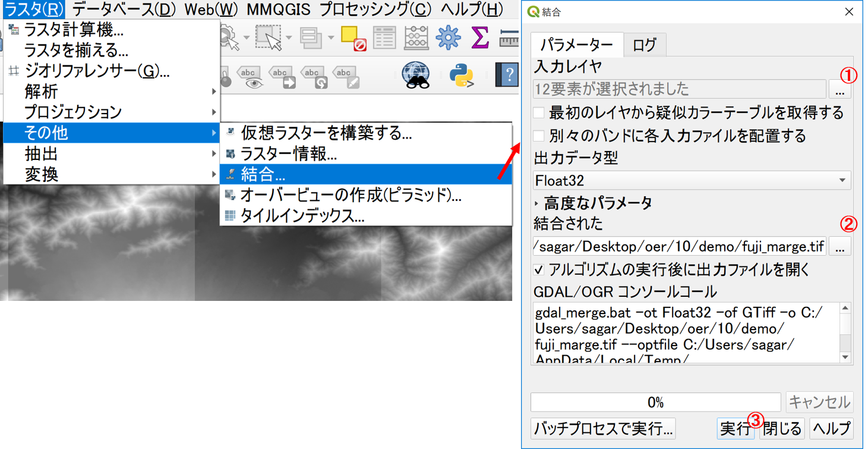The width and height of the screenshot is (868, 449).
Task: Expand the 抽出 submenu
Action: [112, 154]
